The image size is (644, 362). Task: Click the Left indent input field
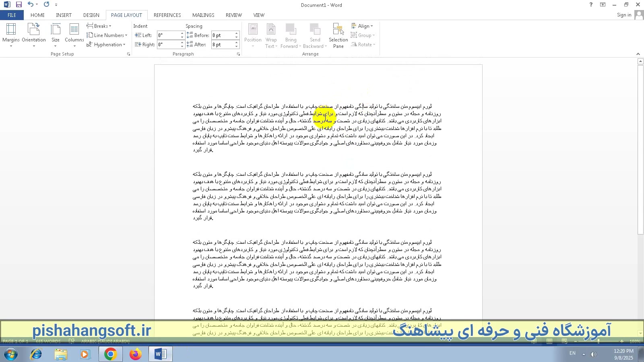coord(168,35)
